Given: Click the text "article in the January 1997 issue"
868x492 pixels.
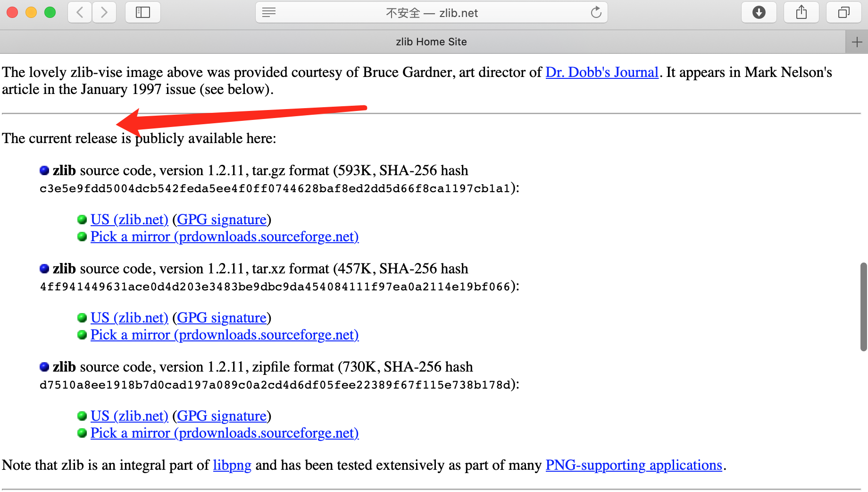Looking at the screenshot, I should point(99,89).
